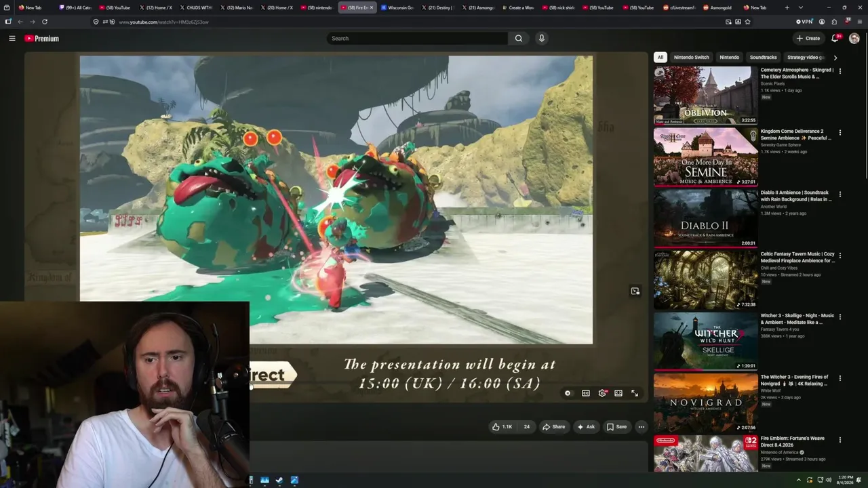Viewport: 868px width, 488px height.
Task: Open the taskbar clock and calendar
Action: coord(845,480)
